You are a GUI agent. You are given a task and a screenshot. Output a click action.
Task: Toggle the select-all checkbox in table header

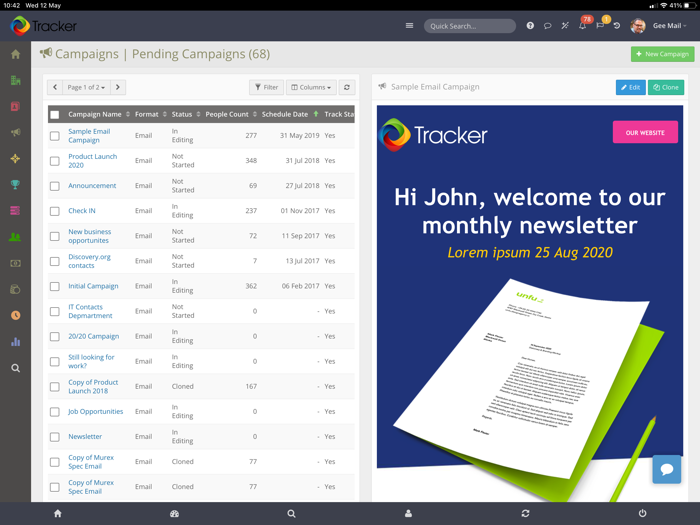click(x=55, y=115)
